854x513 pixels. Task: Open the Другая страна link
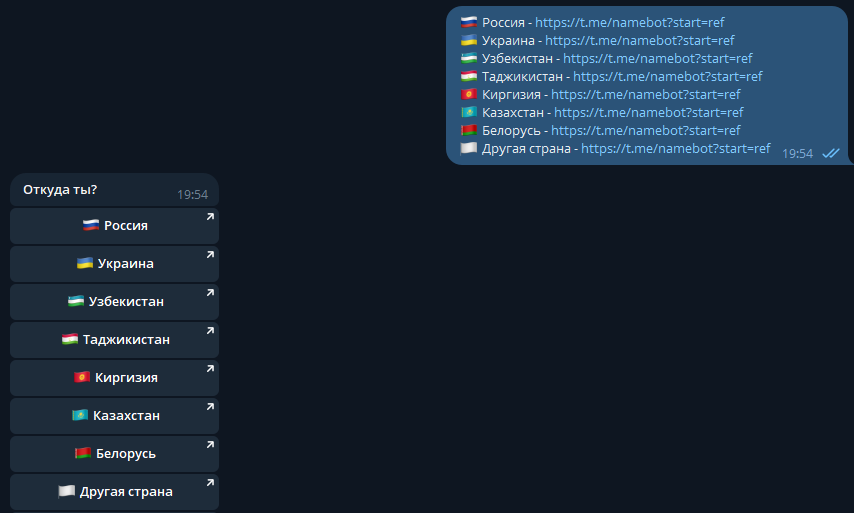(x=676, y=148)
